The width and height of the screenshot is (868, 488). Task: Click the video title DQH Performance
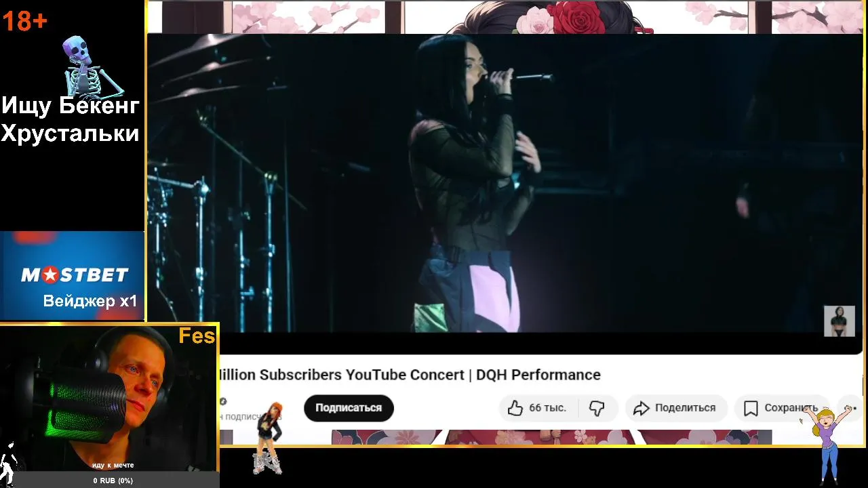538,375
